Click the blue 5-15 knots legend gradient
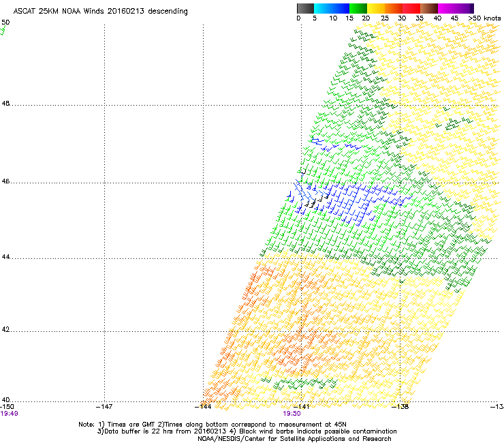The width and height of the screenshot is (504, 443). click(x=332, y=8)
